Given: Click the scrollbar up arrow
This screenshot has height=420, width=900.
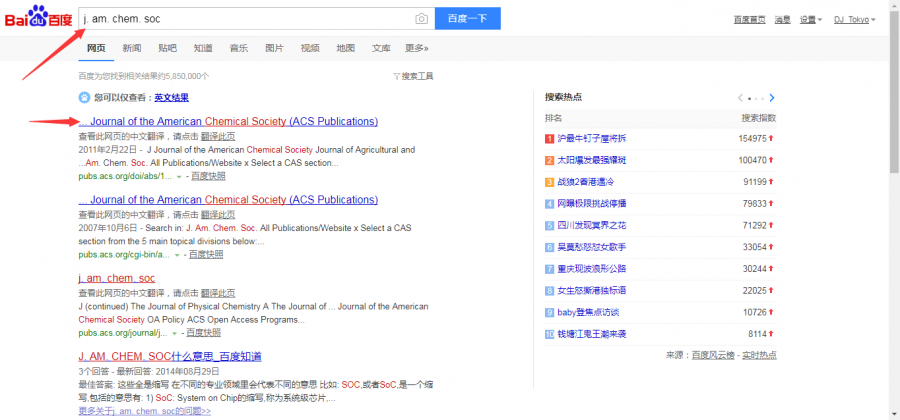Looking at the screenshot, I should point(894,5).
